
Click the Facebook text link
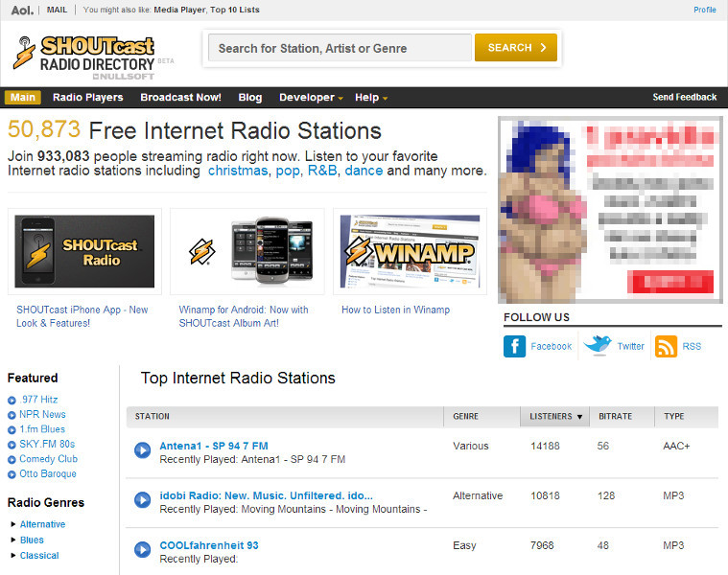pyautogui.click(x=552, y=346)
